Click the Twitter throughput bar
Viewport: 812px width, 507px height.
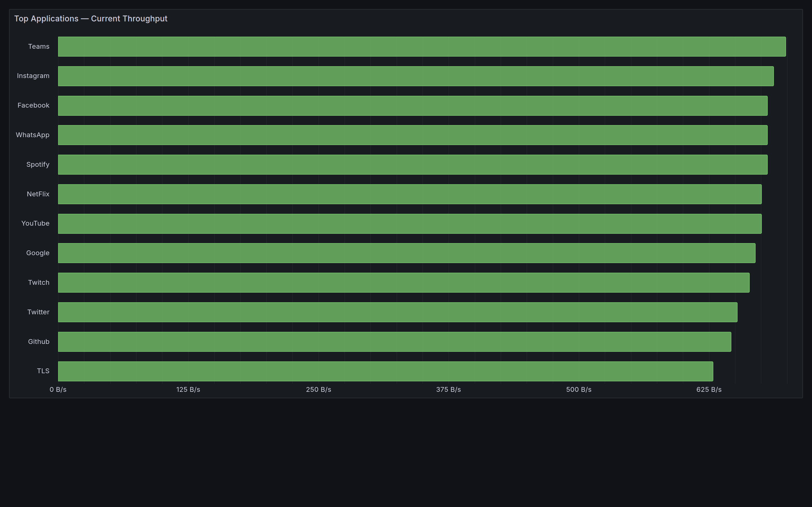point(403,312)
